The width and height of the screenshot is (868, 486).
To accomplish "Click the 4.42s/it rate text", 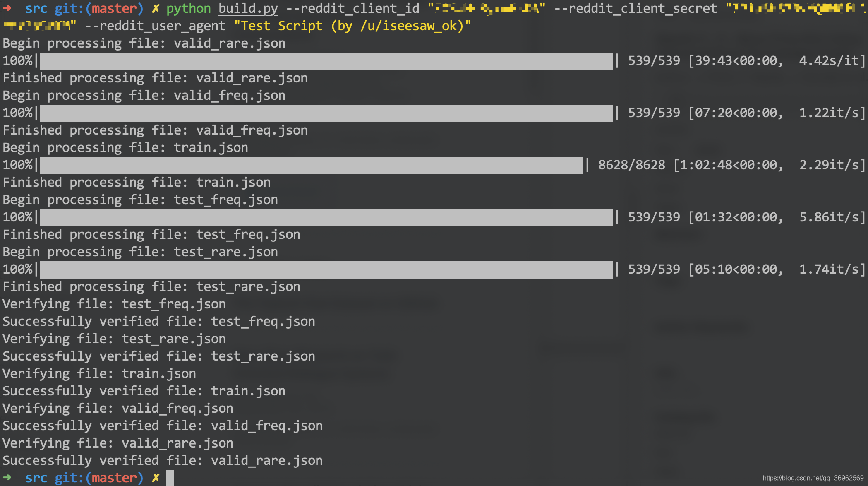I will pyautogui.click(x=829, y=61).
